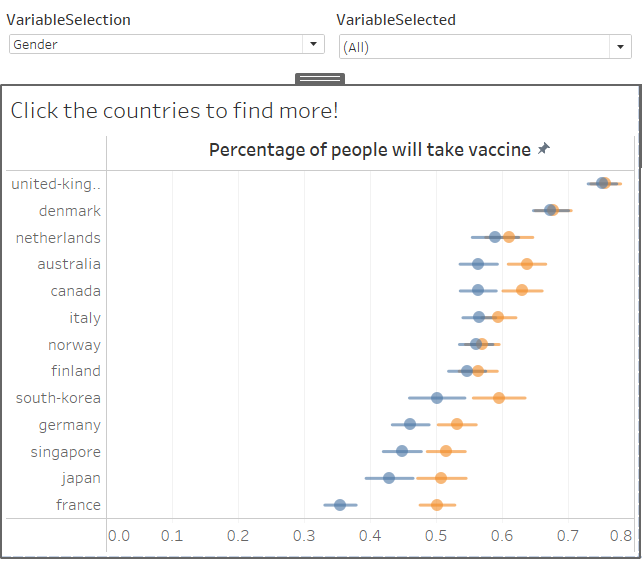Viewport: 642px width, 562px height.
Task: Click the blue dot for germany
Action: tap(410, 424)
